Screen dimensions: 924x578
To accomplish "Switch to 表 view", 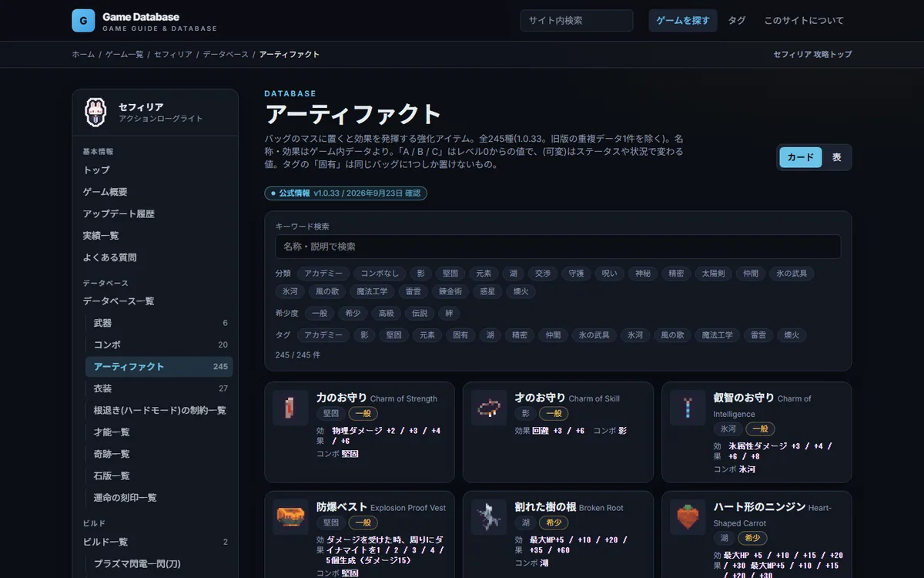I will tap(836, 157).
